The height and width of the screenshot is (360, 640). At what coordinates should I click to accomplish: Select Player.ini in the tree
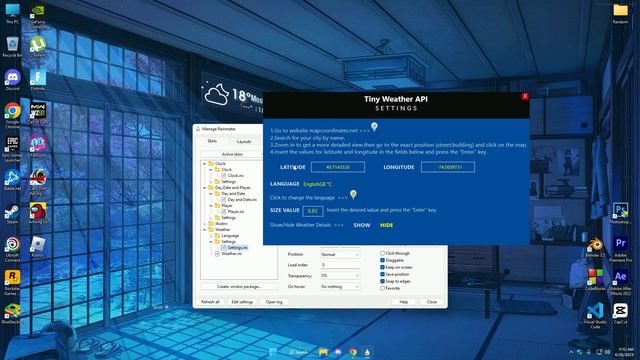coord(236,212)
